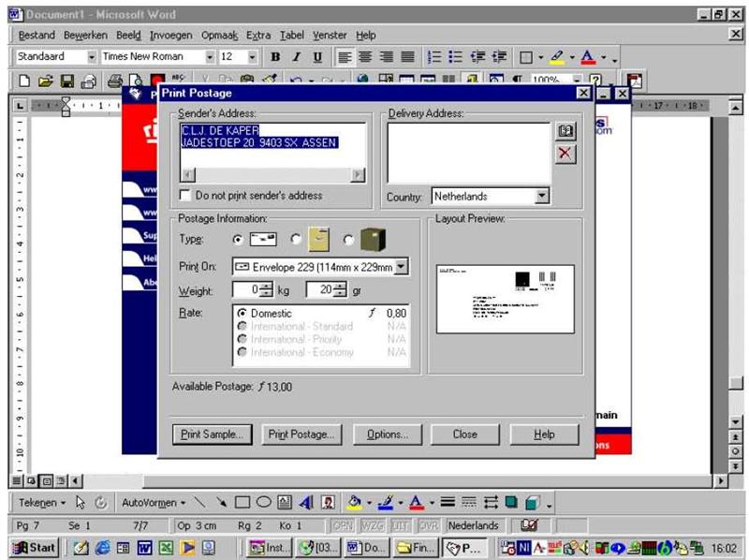Align text left in Word toolbar
749x560 pixels.
[345, 57]
